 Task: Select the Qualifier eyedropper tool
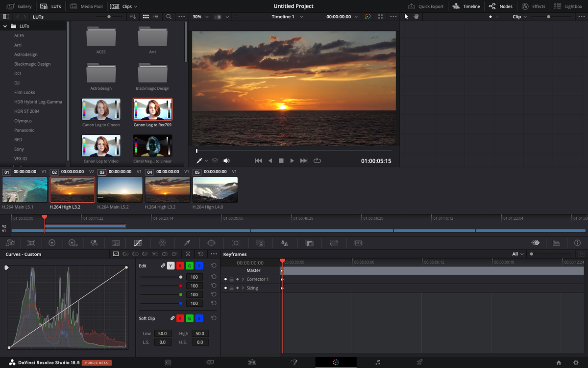coord(186,243)
